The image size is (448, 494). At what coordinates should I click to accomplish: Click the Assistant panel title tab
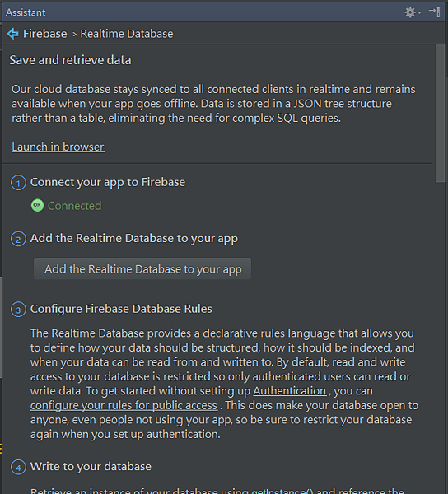click(26, 12)
